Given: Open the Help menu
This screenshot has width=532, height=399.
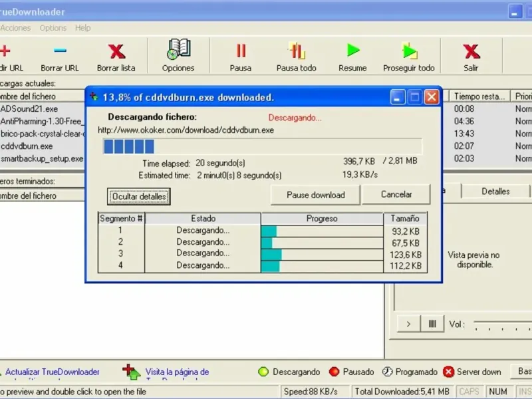Looking at the screenshot, I should point(82,28).
